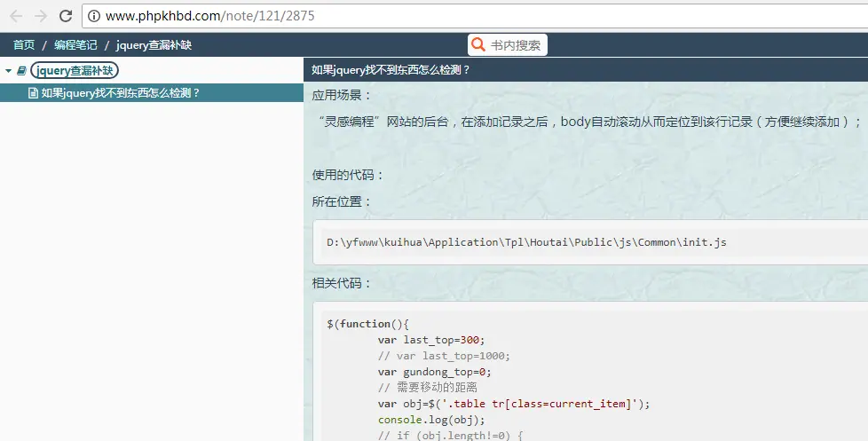Click jquery查漏补缺 breadcrumb text
This screenshot has height=441, width=868.
coord(154,45)
